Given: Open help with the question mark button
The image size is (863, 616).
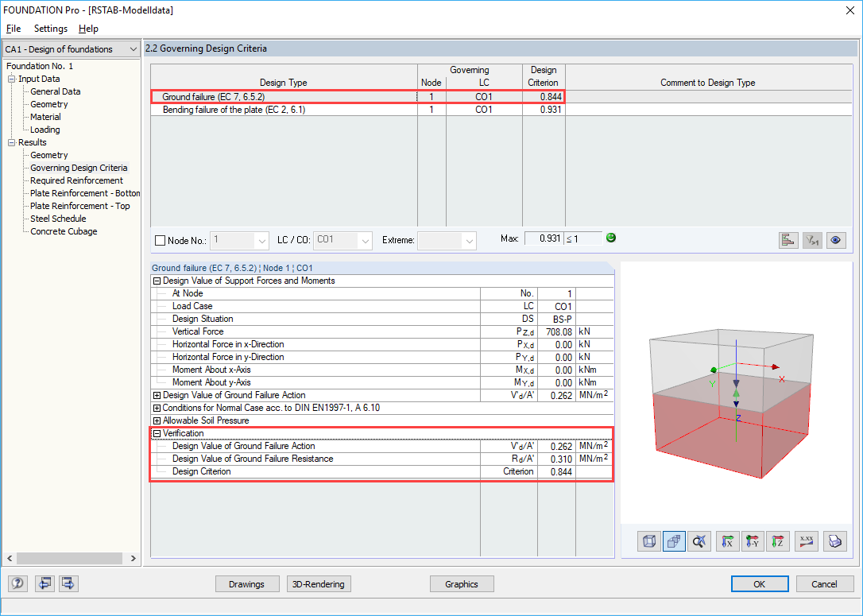Looking at the screenshot, I should 17,583.
